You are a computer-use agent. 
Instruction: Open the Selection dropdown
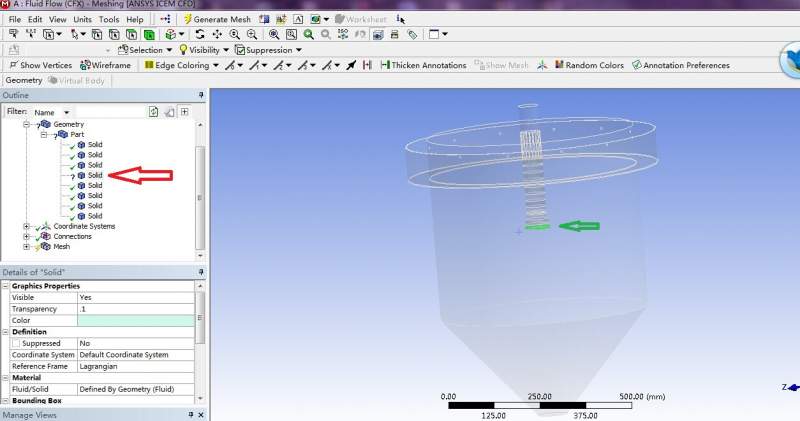(145, 50)
